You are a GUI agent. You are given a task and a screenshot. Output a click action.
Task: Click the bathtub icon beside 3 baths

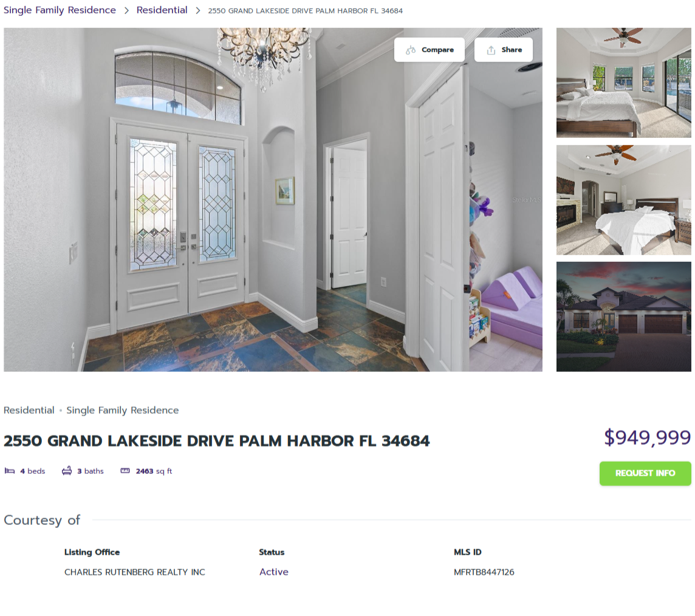pyautogui.click(x=66, y=471)
